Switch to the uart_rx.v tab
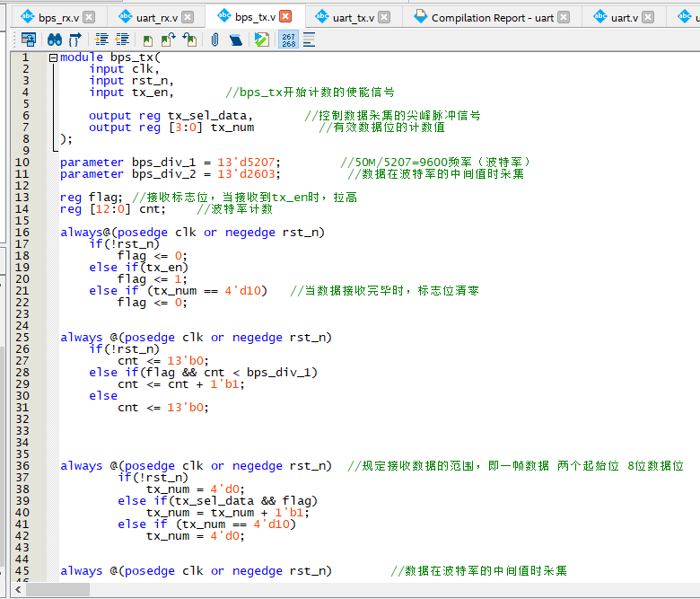 pos(157,17)
